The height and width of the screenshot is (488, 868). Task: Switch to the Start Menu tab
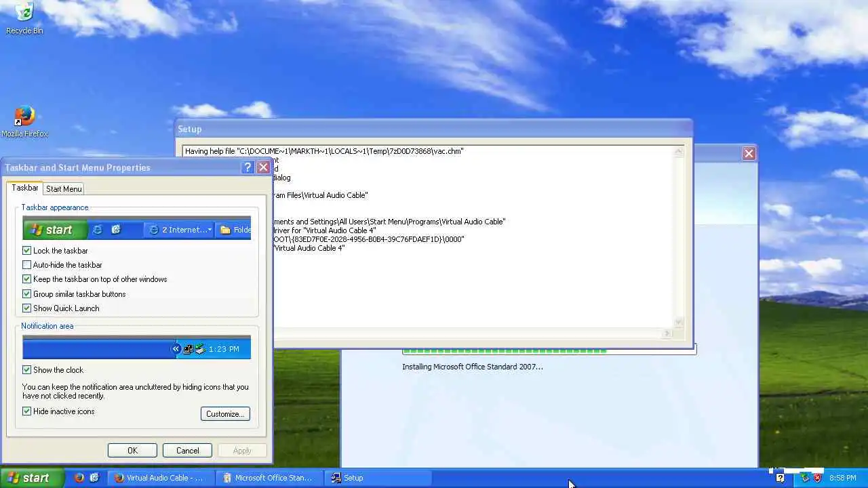(64, 189)
